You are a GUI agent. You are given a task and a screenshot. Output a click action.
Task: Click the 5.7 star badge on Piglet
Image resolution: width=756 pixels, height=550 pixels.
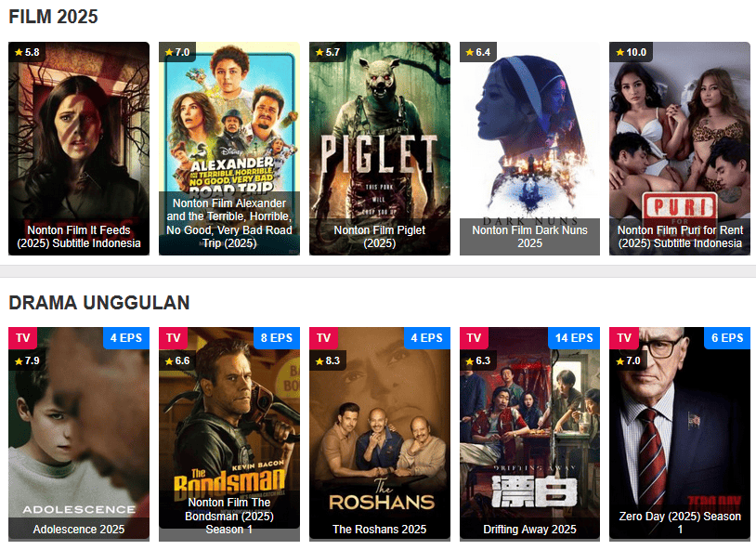click(328, 52)
